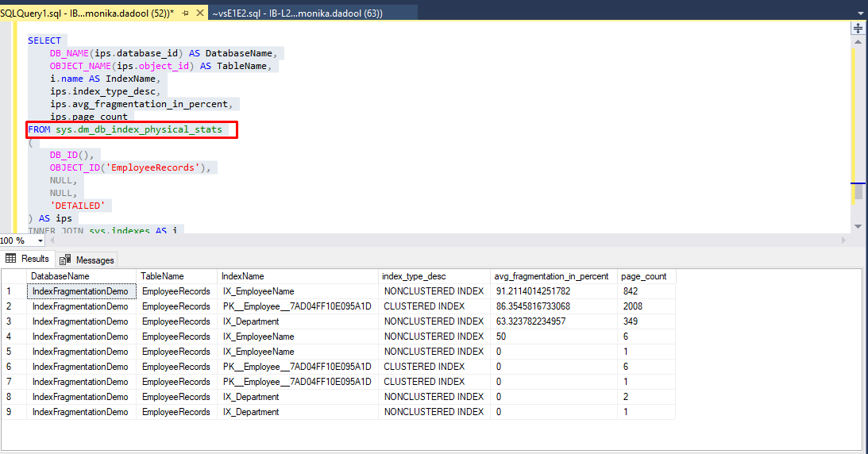Click sys.dm_db_index_physical_stats in the query
This screenshot has width=868, height=454.
click(x=139, y=129)
